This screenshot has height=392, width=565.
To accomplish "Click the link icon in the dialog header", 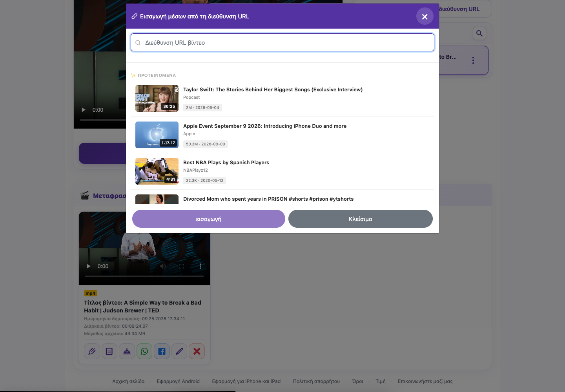I will [x=134, y=16].
